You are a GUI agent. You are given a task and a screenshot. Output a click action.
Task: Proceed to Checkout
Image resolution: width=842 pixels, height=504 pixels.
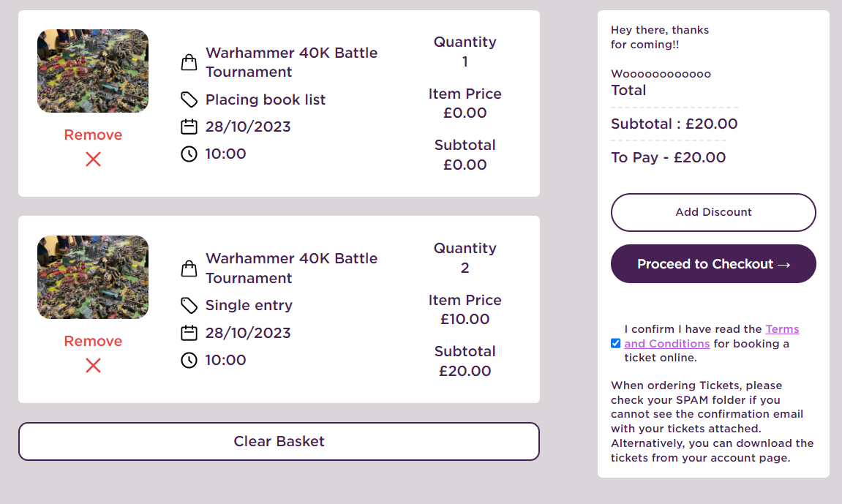[x=713, y=264]
